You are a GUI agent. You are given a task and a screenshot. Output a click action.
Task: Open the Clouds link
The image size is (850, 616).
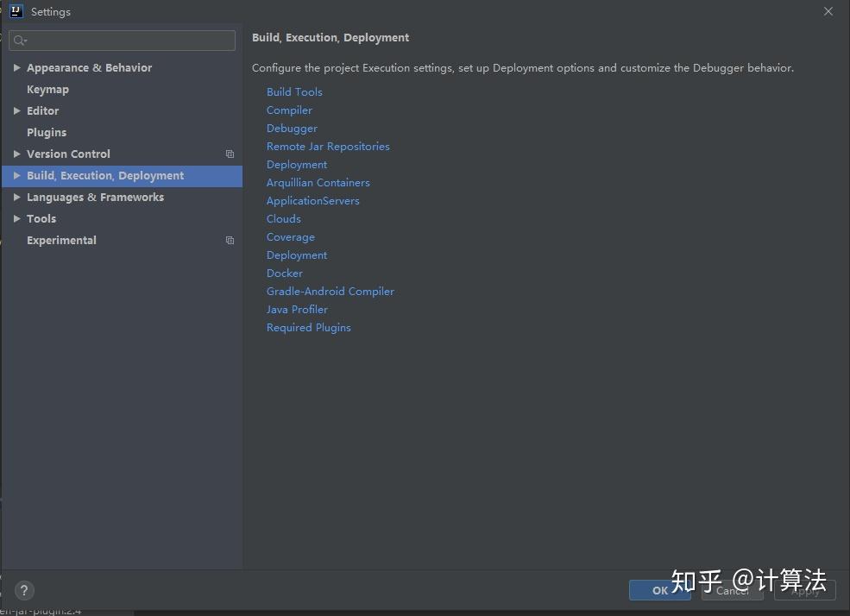click(x=284, y=219)
